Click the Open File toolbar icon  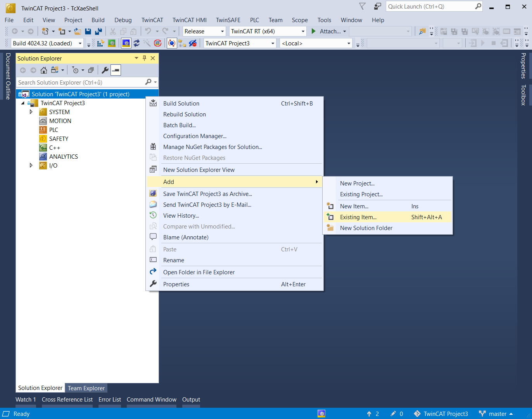coord(78,31)
